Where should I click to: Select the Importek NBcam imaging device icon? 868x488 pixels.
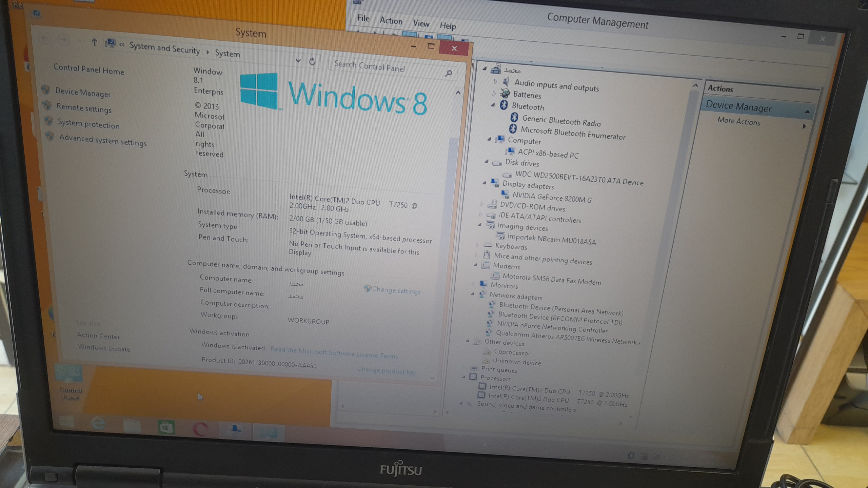click(x=500, y=236)
